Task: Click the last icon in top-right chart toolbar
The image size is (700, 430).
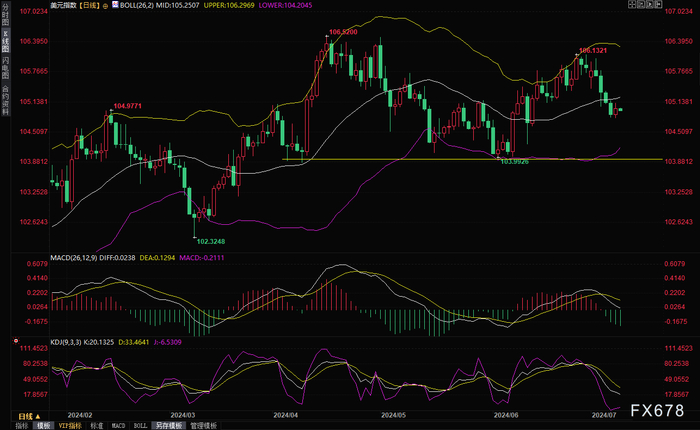Action: click(x=658, y=4)
